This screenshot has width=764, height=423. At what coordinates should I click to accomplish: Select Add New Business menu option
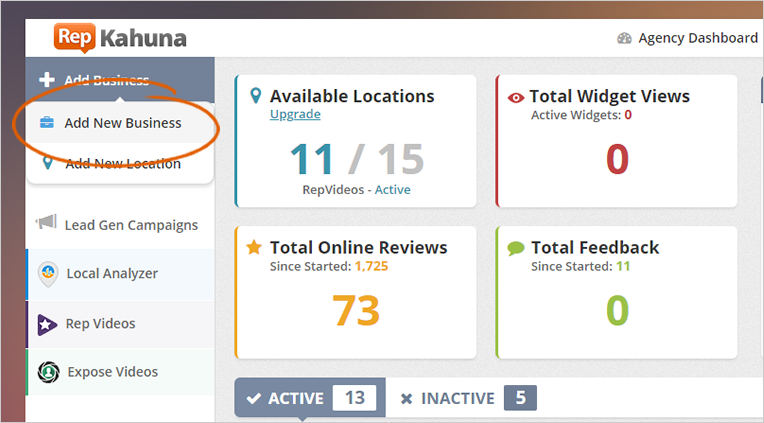tap(122, 124)
